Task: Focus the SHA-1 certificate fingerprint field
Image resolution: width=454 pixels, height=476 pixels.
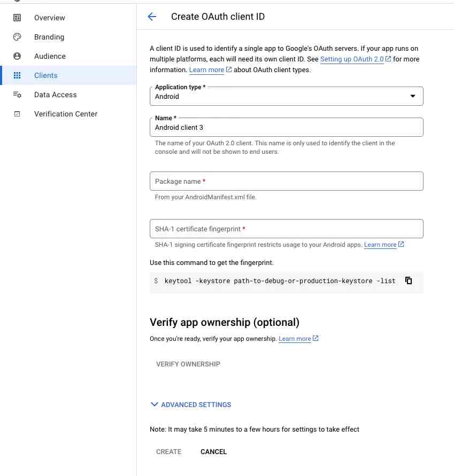Action: tap(286, 229)
